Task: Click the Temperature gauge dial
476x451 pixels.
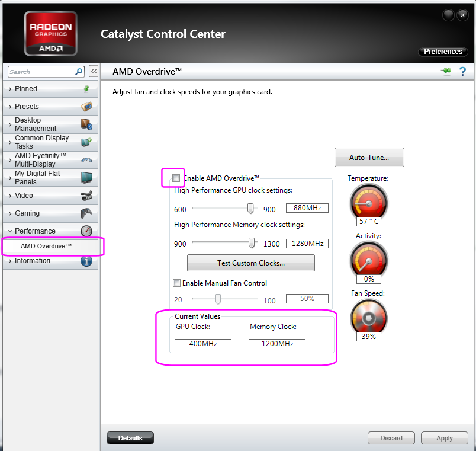Action: pos(368,203)
